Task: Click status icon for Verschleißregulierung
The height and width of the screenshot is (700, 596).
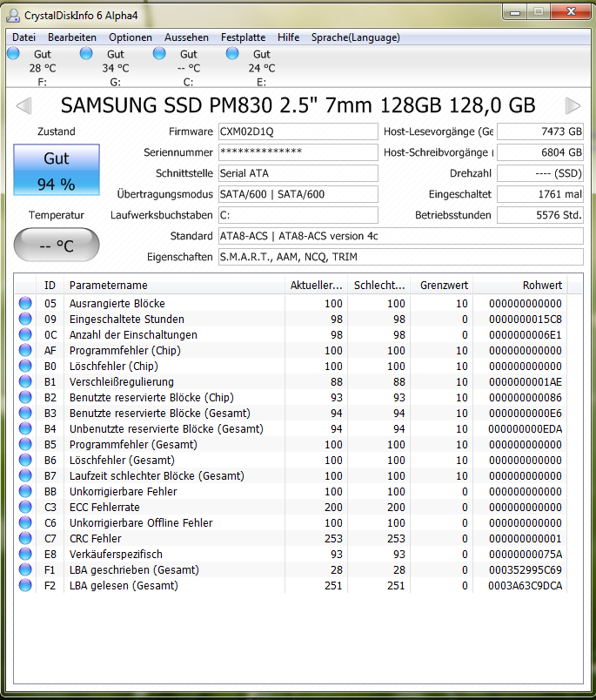Action: pyautogui.click(x=25, y=381)
